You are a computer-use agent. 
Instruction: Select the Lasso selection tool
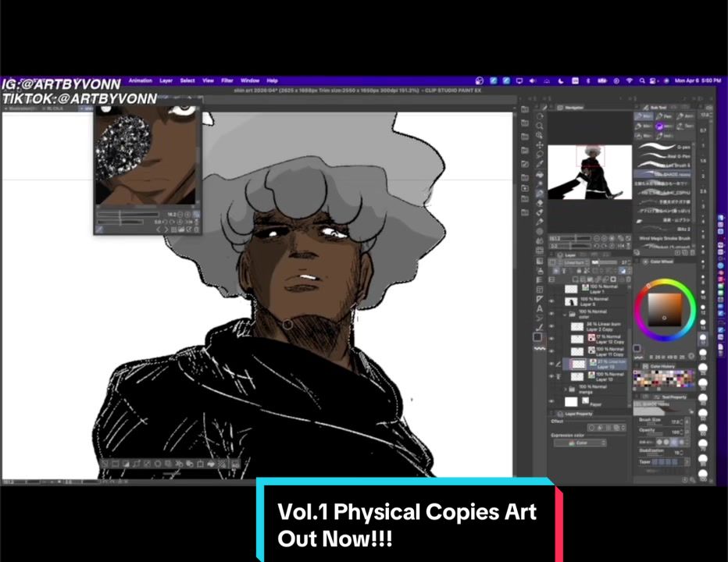click(x=540, y=155)
